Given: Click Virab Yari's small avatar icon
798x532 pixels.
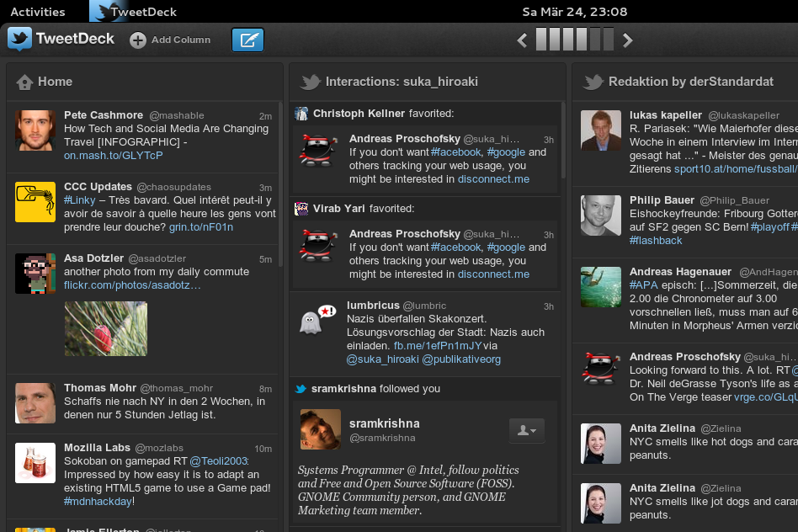Looking at the screenshot, I should 301,209.
